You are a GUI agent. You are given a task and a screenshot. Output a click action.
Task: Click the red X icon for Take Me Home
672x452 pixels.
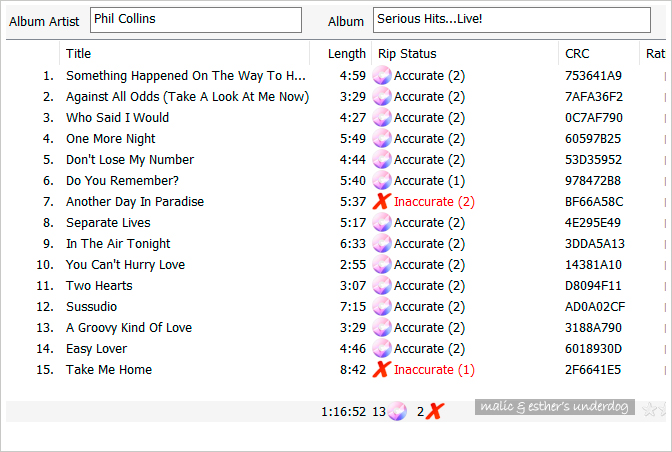pos(382,369)
